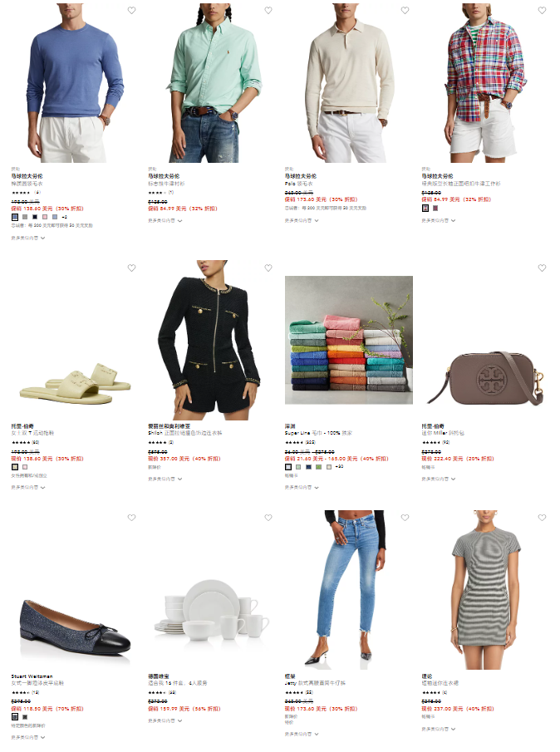Click heart on black tweed romper product

coord(268,268)
